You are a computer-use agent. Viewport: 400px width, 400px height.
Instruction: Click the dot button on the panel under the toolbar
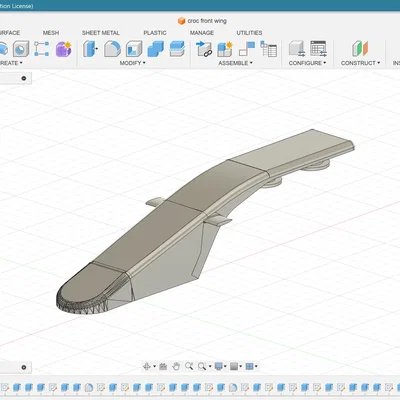point(24,78)
